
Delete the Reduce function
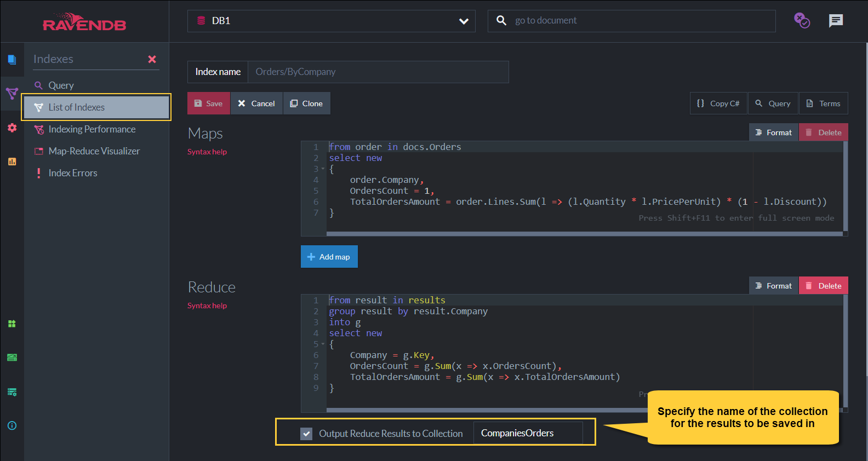tap(824, 286)
